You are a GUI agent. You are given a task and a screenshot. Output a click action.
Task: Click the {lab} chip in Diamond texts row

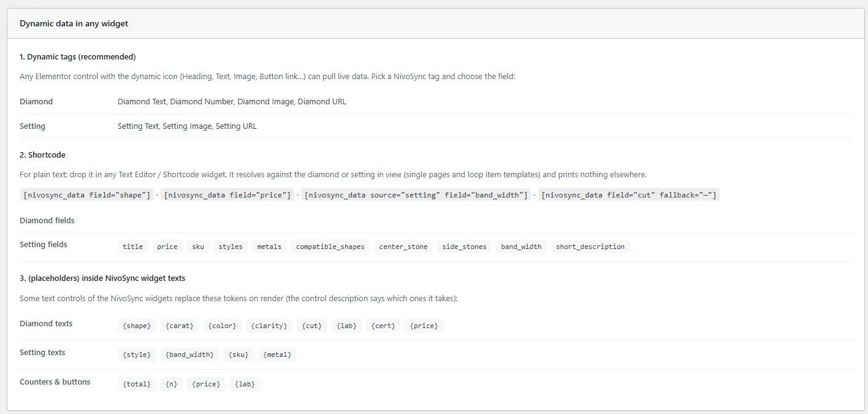pos(346,326)
